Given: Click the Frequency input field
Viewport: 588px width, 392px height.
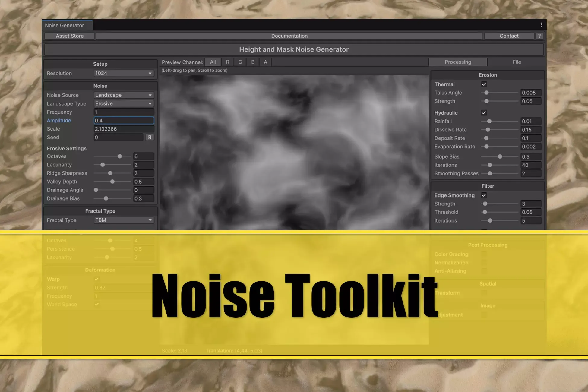Looking at the screenshot, I should pyautogui.click(x=124, y=112).
